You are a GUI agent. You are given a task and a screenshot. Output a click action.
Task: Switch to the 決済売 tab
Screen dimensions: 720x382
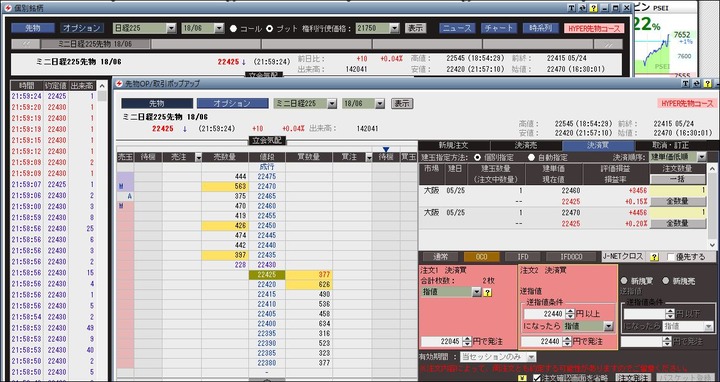pyautogui.click(x=526, y=146)
